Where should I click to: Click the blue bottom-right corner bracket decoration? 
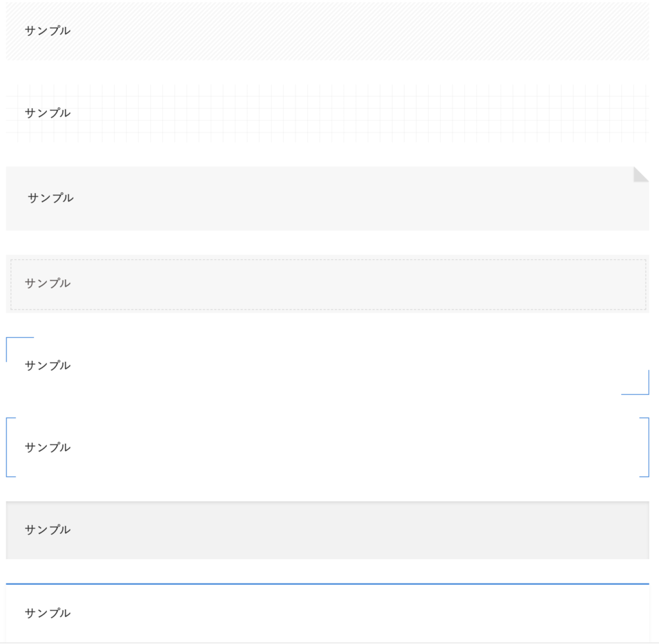tap(635, 382)
